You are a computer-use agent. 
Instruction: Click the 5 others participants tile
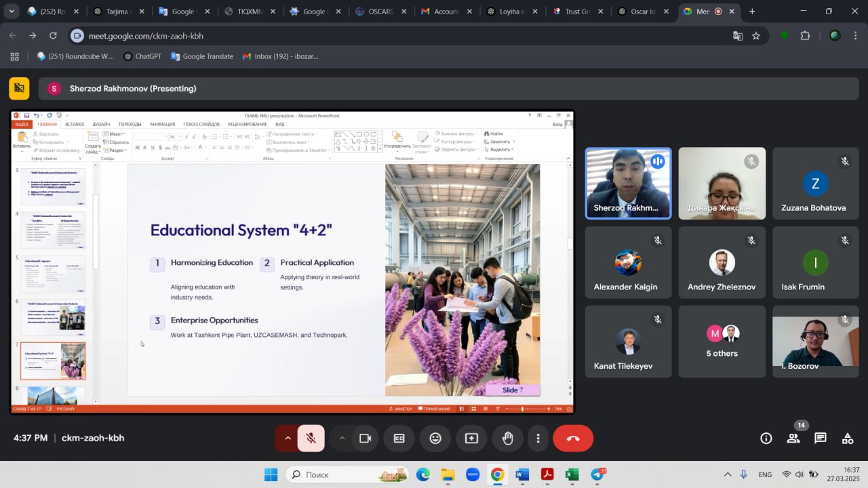click(x=722, y=342)
